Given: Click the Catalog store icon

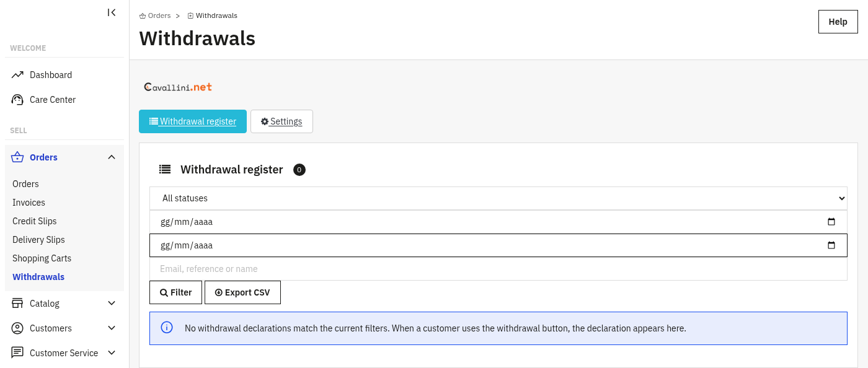Looking at the screenshot, I should 17,304.
